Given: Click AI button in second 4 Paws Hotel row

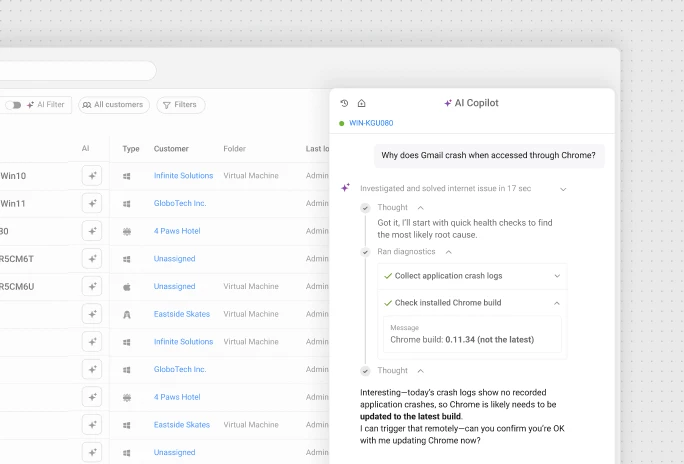Looking at the screenshot, I should (92, 397).
